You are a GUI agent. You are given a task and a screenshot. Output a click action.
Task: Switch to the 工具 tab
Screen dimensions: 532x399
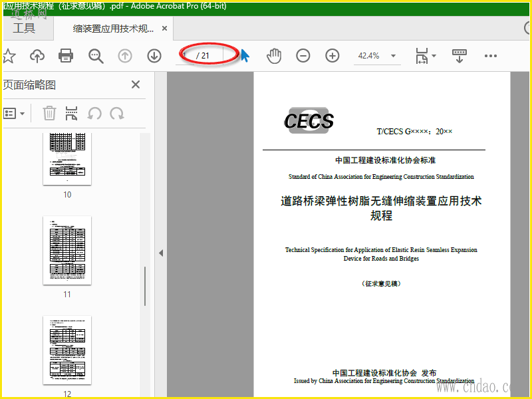pyautogui.click(x=25, y=28)
